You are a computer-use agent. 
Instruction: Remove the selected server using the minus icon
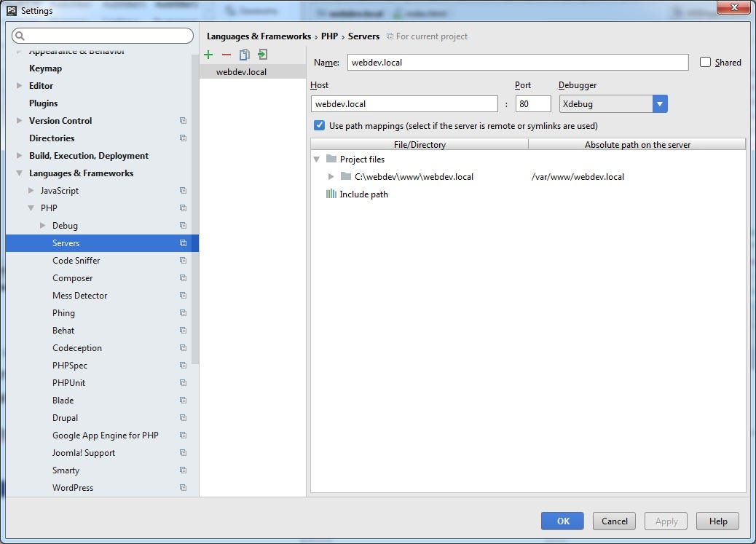[x=226, y=55]
